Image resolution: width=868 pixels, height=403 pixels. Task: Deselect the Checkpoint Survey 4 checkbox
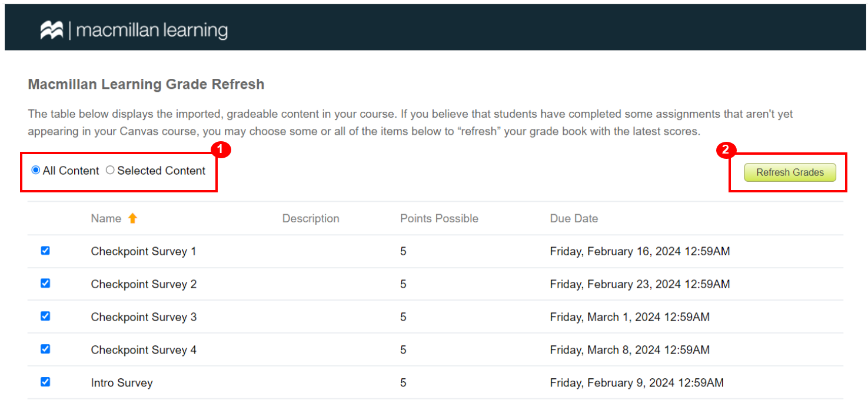click(x=45, y=349)
